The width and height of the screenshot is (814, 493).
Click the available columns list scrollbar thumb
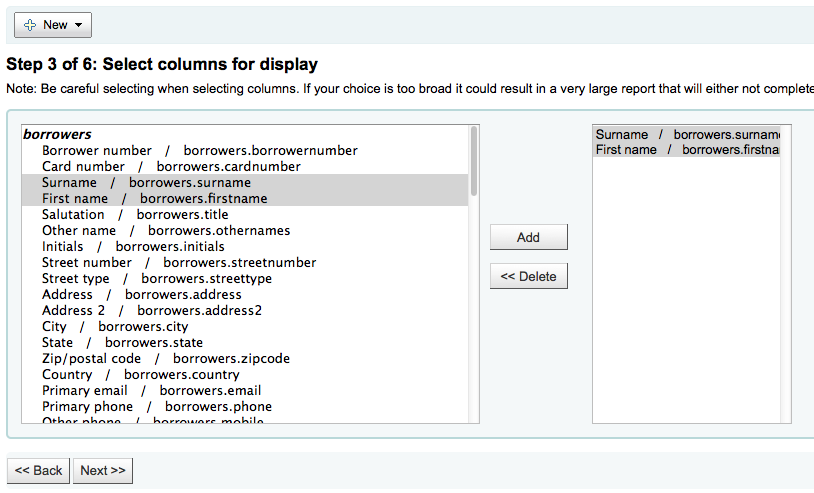(x=473, y=161)
